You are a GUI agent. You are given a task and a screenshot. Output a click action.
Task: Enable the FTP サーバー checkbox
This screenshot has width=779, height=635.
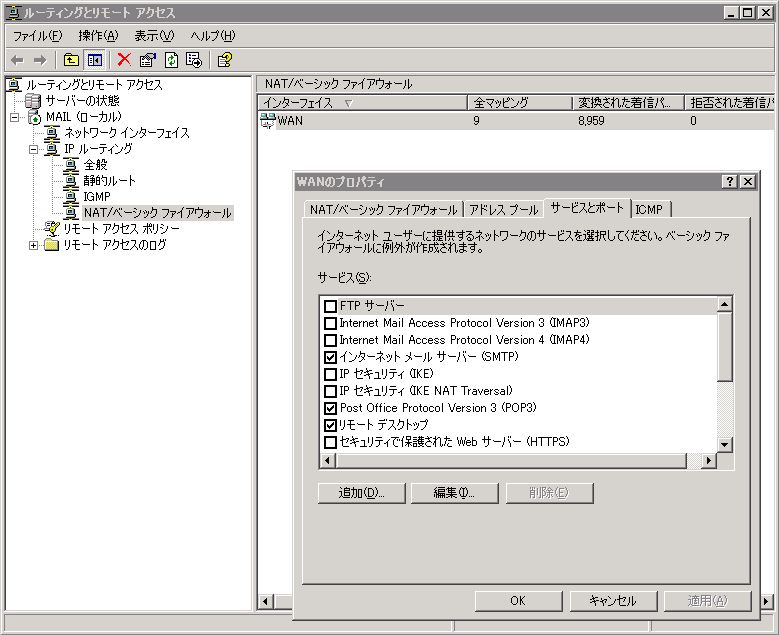click(x=331, y=306)
